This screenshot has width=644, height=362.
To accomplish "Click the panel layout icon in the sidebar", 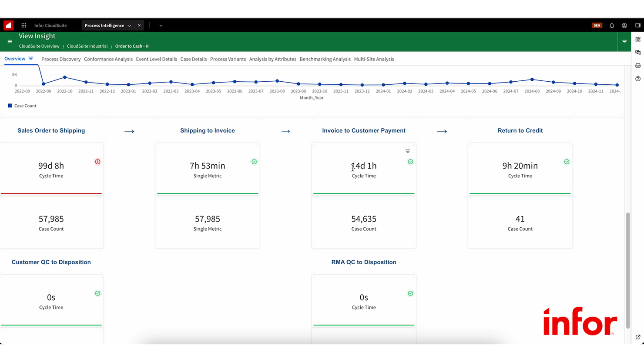I will pyautogui.click(x=638, y=39).
